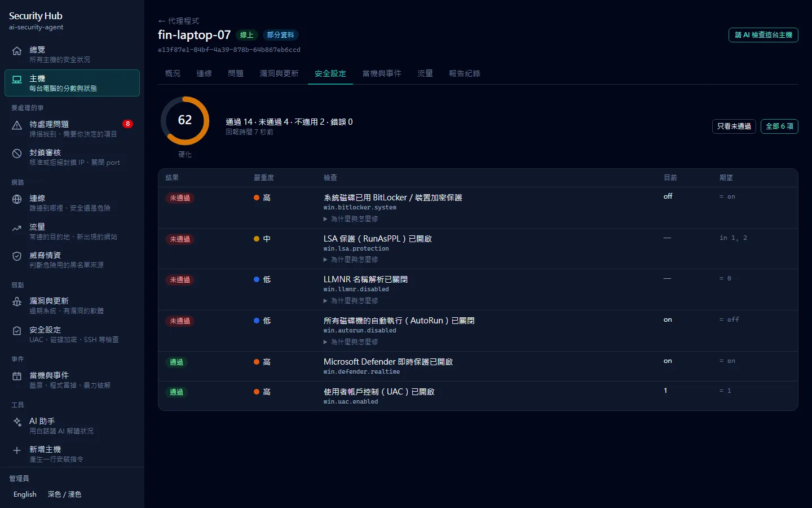Viewport: 812px width, 508px height.
Task: Click the 主機 laptop icon in sidebar
Action: pos(17,80)
